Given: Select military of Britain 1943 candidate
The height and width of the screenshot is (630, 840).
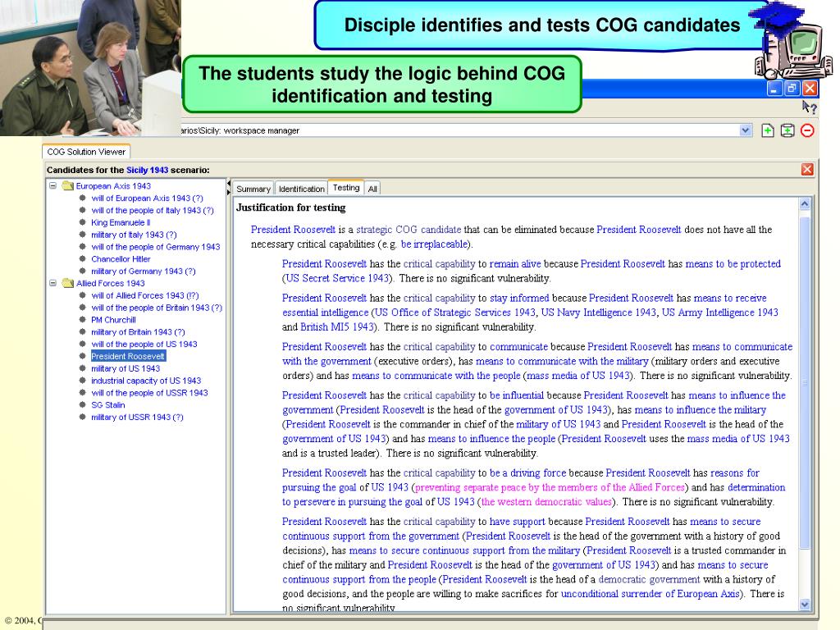Looking at the screenshot, I should 138,332.
